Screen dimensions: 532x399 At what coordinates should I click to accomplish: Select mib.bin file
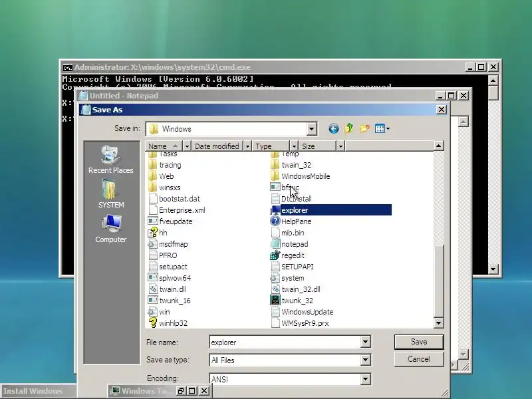(x=287, y=233)
